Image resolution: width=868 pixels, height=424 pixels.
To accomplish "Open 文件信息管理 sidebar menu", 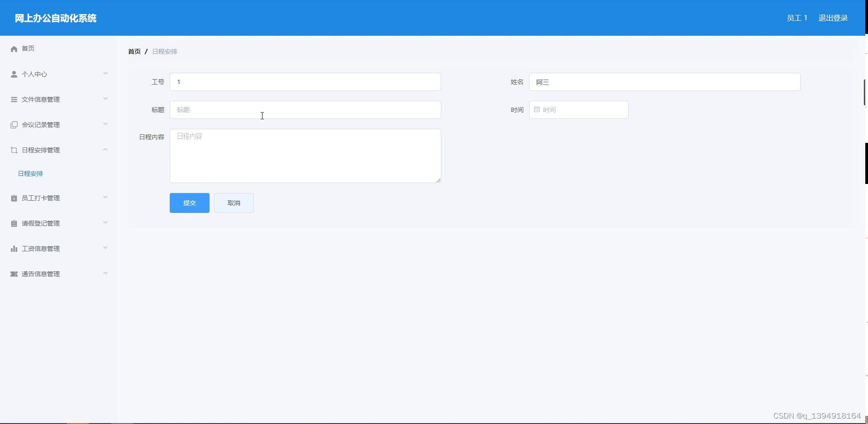I will 59,99.
